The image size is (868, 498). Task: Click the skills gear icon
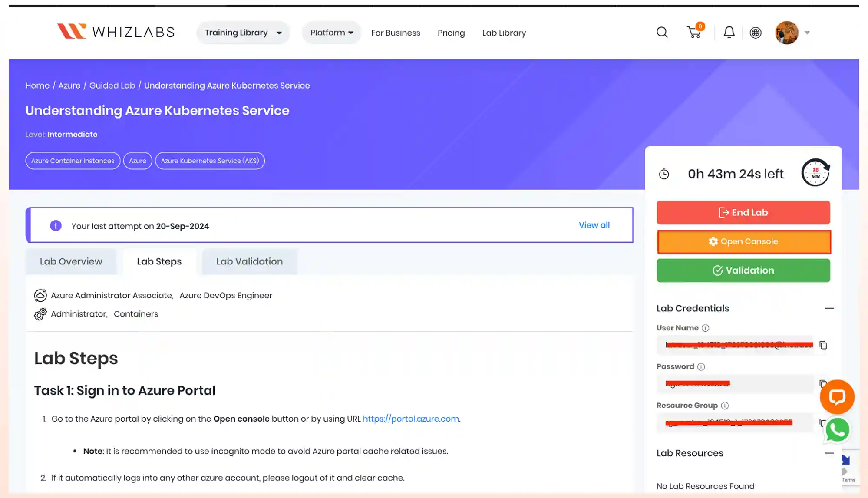coord(40,314)
